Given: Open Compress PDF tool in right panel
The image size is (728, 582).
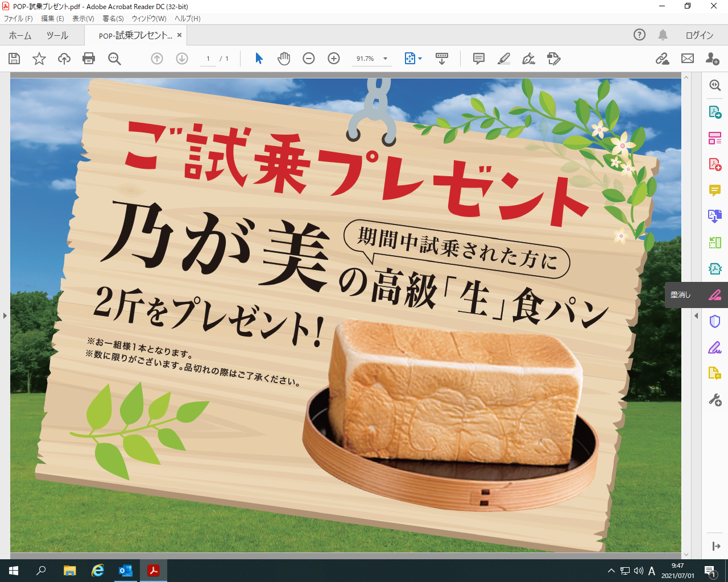Looking at the screenshot, I should tap(715, 243).
